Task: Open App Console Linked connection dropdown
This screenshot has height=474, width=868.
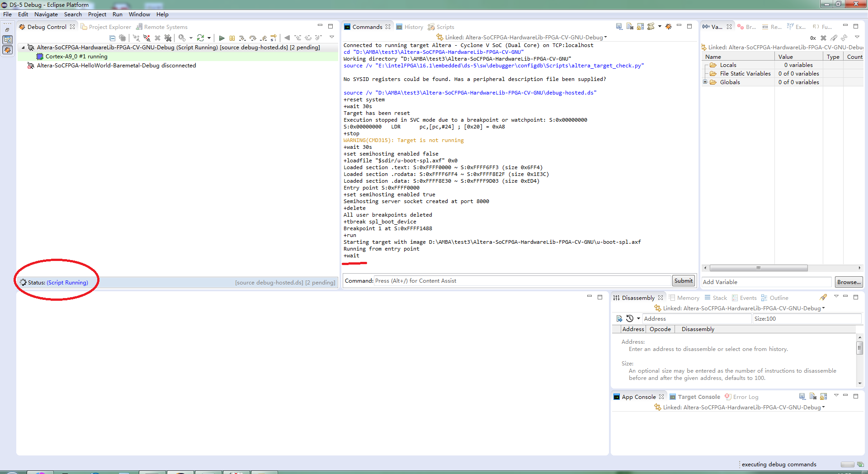Action: coord(823,407)
